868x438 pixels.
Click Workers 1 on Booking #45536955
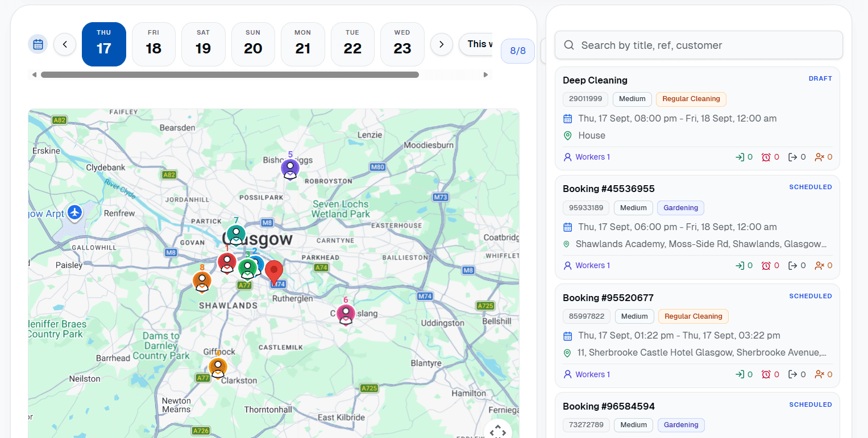tap(587, 265)
